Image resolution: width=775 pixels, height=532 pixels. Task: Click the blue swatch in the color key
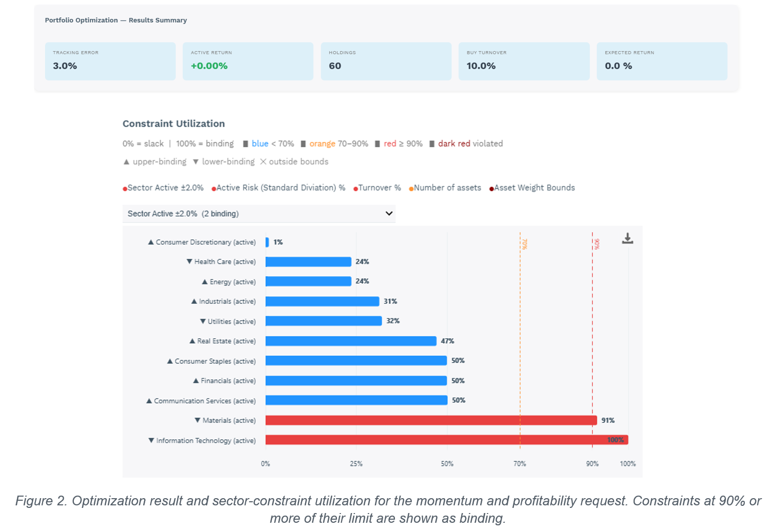point(246,144)
